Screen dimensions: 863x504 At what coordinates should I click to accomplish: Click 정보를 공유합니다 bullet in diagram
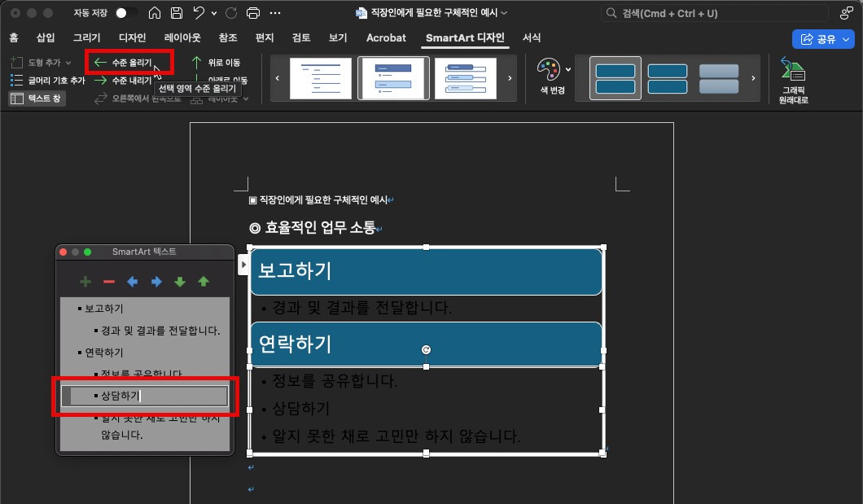coord(335,381)
